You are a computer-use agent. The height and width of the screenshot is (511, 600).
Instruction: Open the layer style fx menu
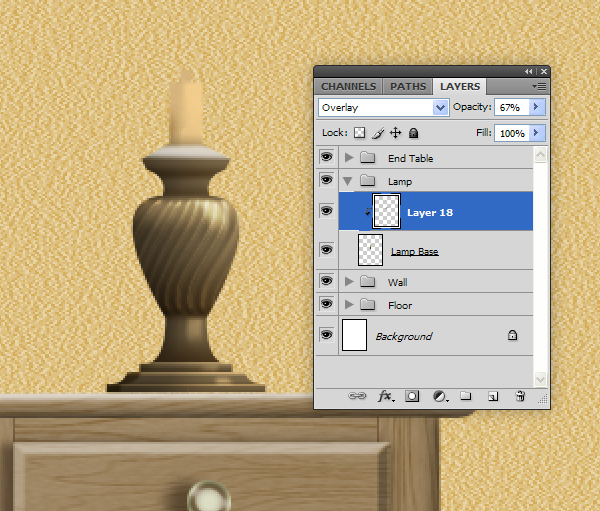pos(385,397)
